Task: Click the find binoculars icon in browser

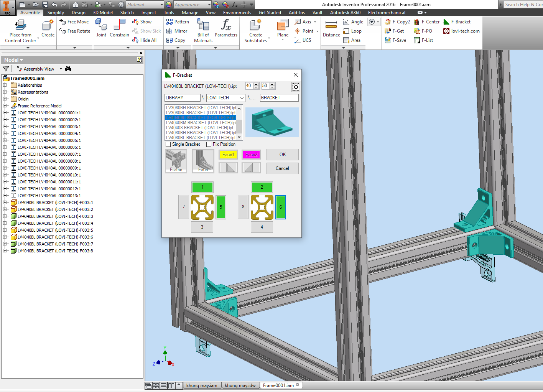Action: (x=68, y=69)
